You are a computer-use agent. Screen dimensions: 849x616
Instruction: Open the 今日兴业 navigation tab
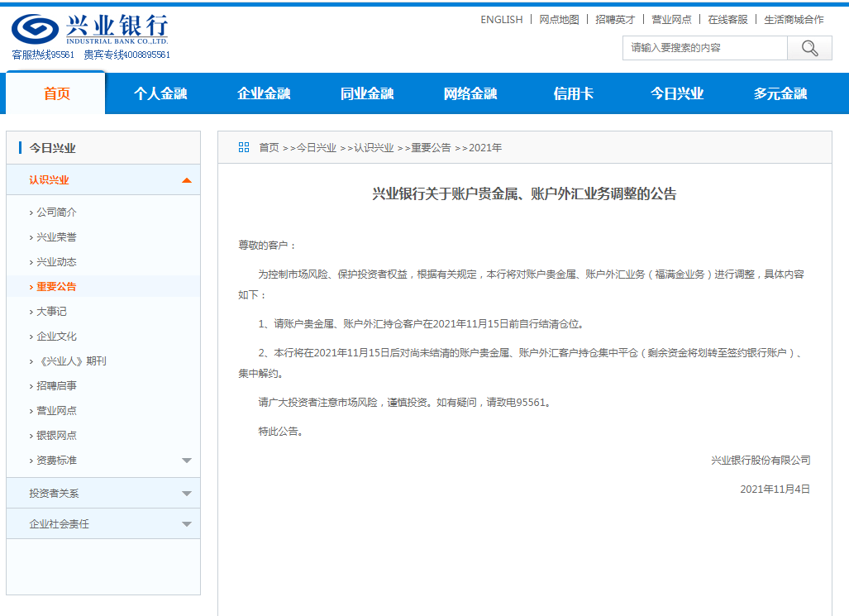(677, 93)
